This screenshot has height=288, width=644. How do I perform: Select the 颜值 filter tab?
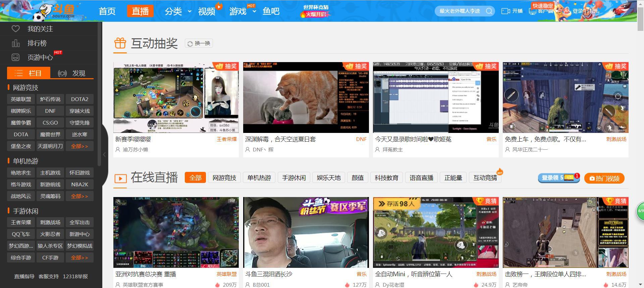(358, 178)
